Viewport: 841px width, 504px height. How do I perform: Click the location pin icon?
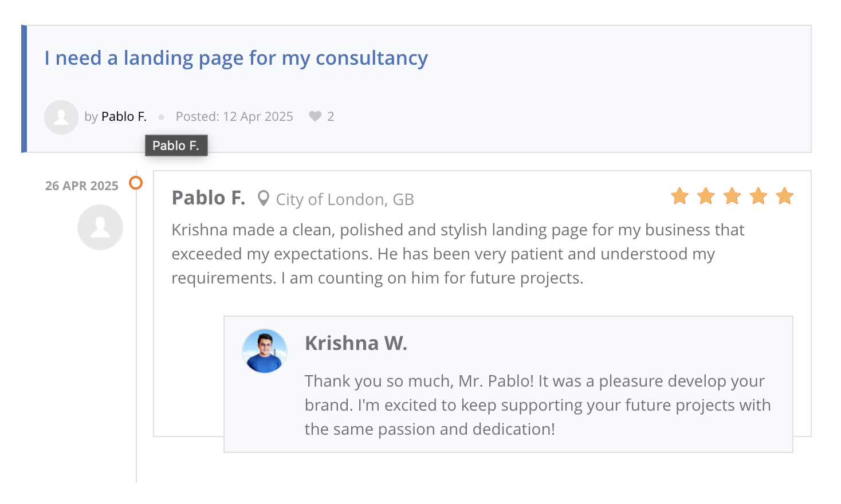pos(263,198)
